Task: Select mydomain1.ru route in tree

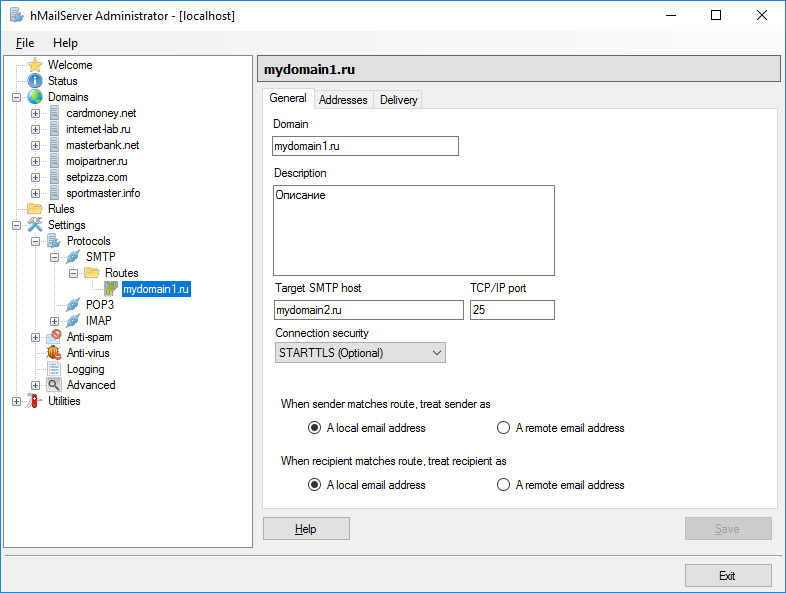Action: (x=156, y=289)
